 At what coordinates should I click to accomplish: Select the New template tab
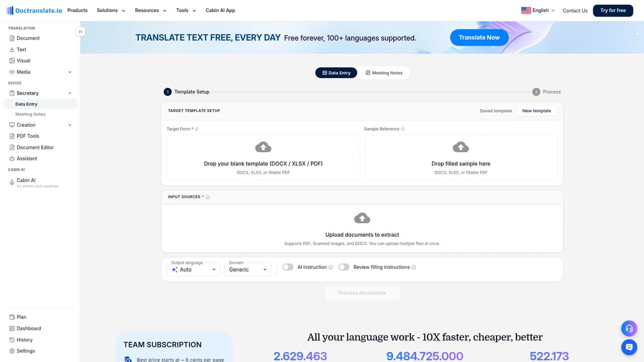tap(536, 111)
